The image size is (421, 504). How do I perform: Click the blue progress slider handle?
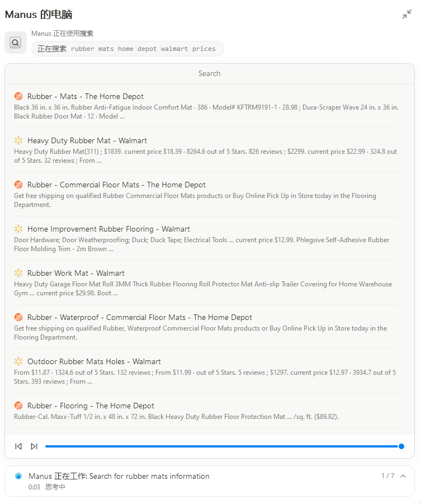pyautogui.click(x=401, y=446)
